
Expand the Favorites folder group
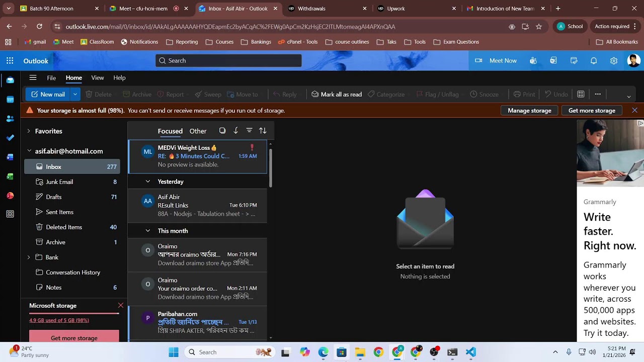29,131
